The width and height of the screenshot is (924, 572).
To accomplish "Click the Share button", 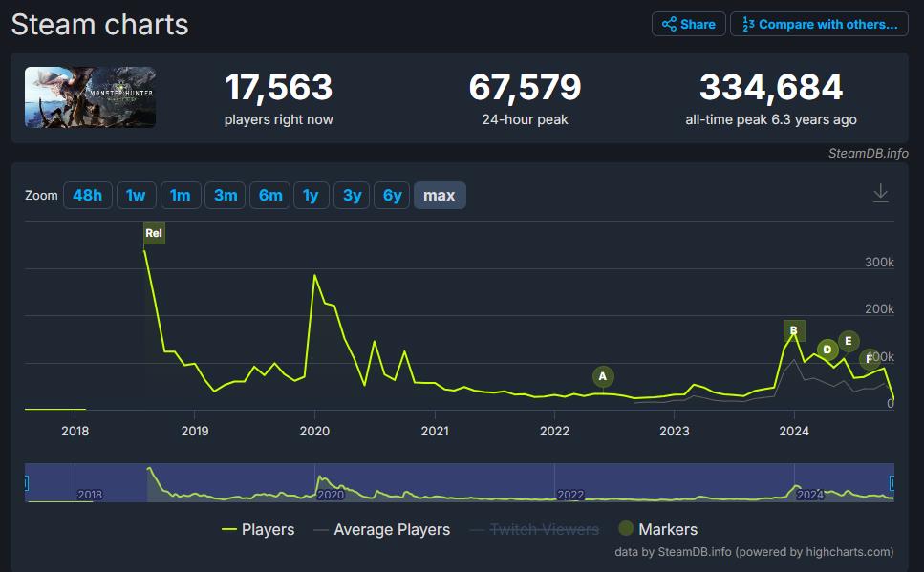I will pos(688,25).
